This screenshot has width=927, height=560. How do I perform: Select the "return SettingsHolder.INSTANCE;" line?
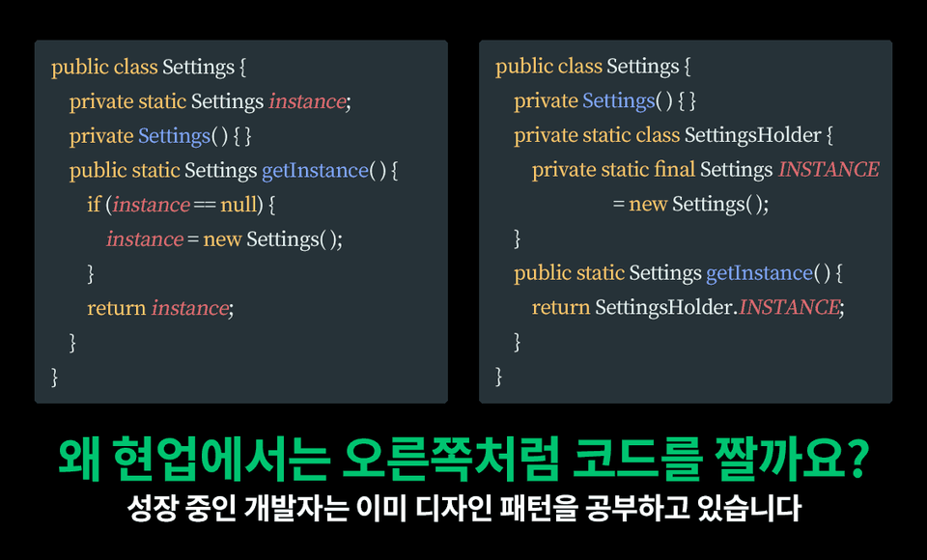[688, 307]
